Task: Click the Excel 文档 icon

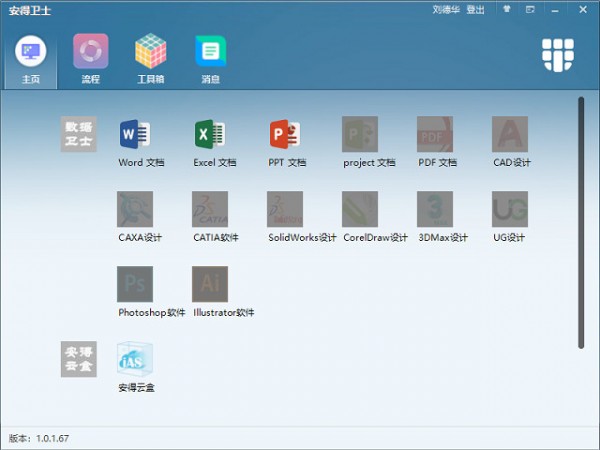Action: click(210, 134)
